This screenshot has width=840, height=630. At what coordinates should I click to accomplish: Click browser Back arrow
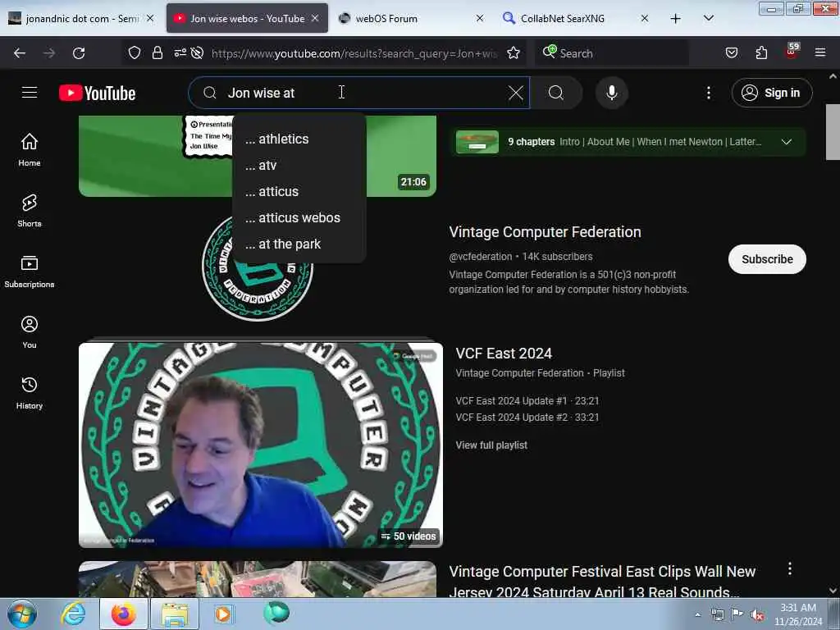pyautogui.click(x=20, y=53)
